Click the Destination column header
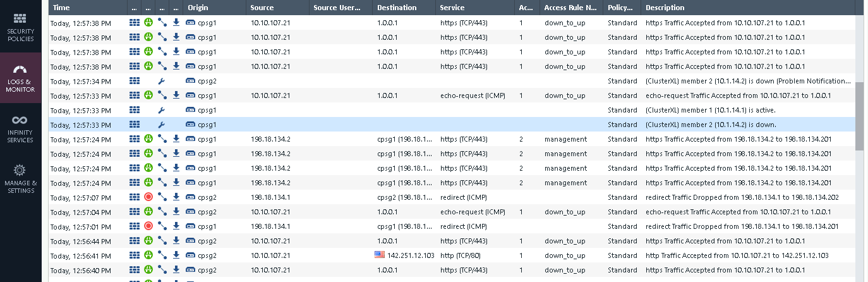The width and height of the screenshot is (868, 282). point(397,8)
